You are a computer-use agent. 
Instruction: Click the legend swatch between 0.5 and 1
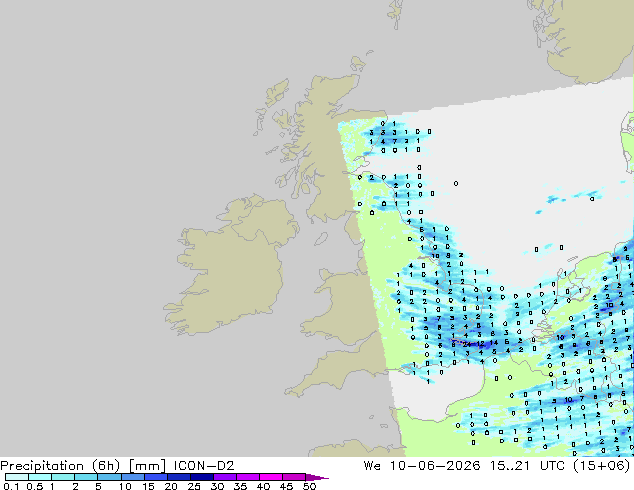click(x=40, y=477)
